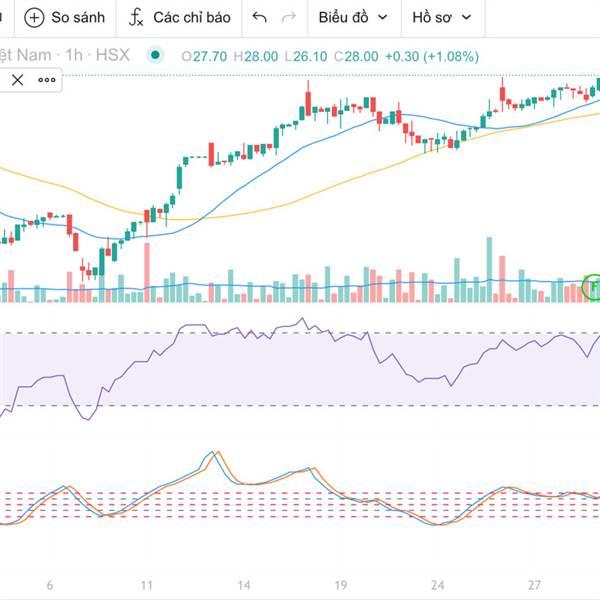The width and height of the screenshot is (600, 600).
Task: Click date label 6 on time axis
Action: pos(49,585)
